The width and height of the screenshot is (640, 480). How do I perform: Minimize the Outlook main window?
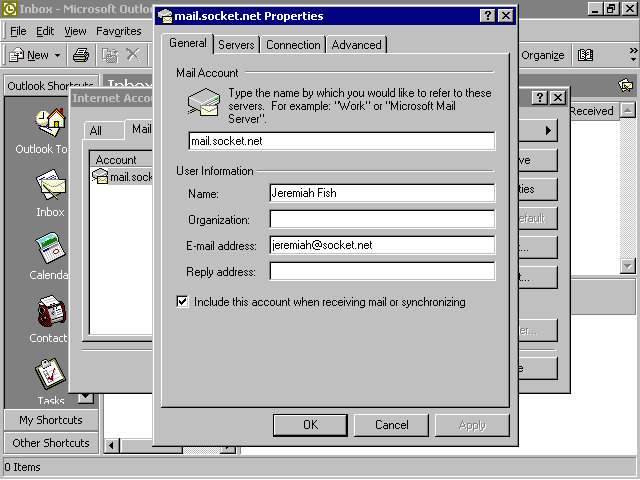click(595, 9)
